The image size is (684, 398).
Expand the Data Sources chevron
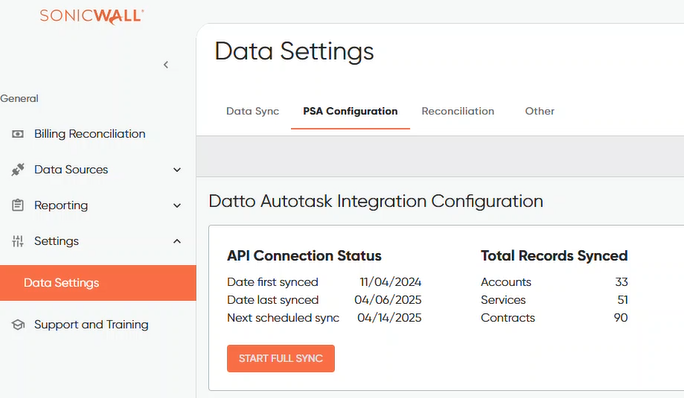[x=177, y=170]
